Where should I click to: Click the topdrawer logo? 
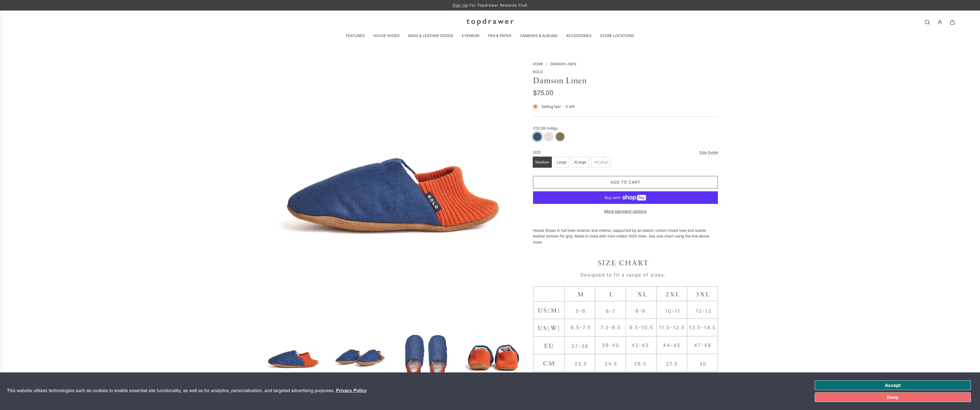pos(490,22)
